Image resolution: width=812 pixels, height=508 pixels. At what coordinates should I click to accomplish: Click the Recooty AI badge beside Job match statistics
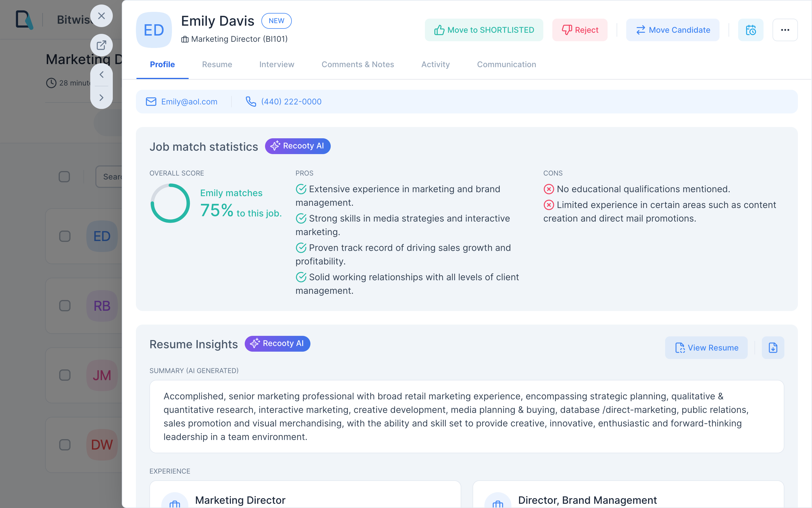tap(298, 146)
